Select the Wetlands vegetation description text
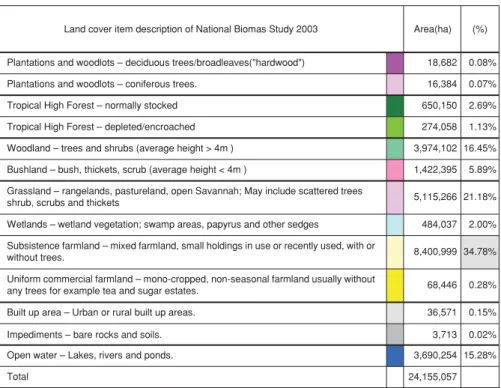Viewport: 501px width, 388px height. pyautogui.click(x=163, y=224)
